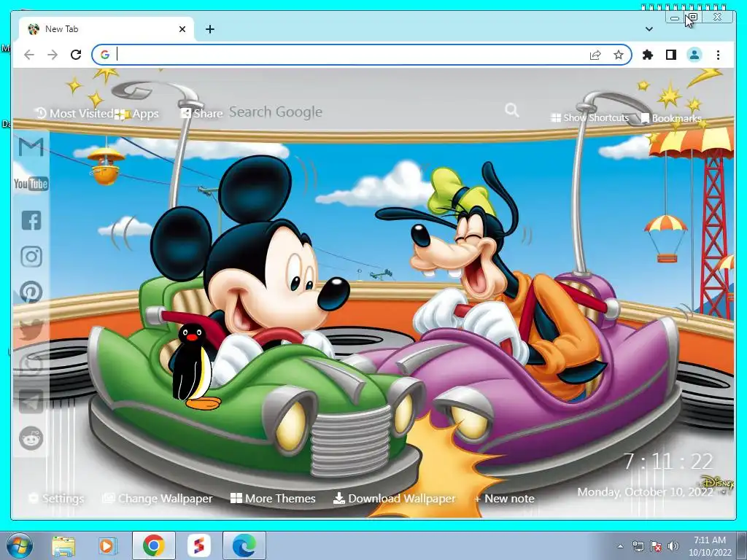Open the Chrome profile avatar

point(694,55)
